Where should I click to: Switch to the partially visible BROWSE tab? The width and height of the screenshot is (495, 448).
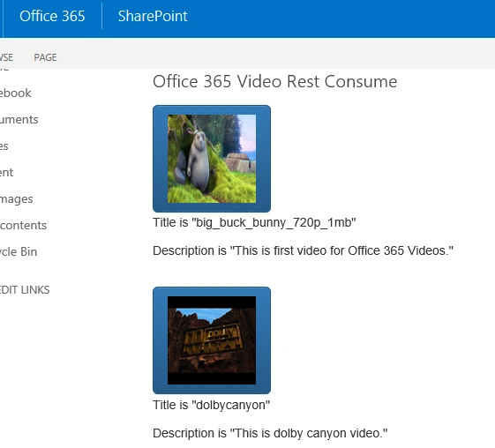[x=6, y=57]
